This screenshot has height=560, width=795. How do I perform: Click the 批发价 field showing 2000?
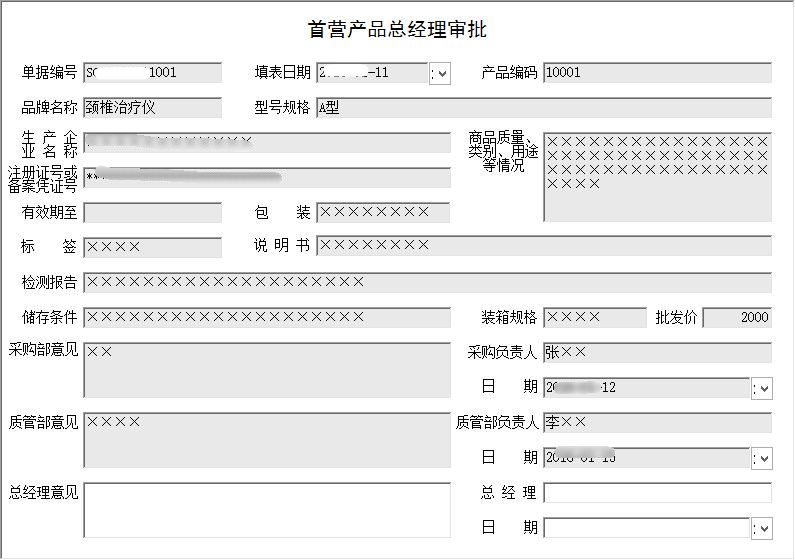tap(737, 317)
